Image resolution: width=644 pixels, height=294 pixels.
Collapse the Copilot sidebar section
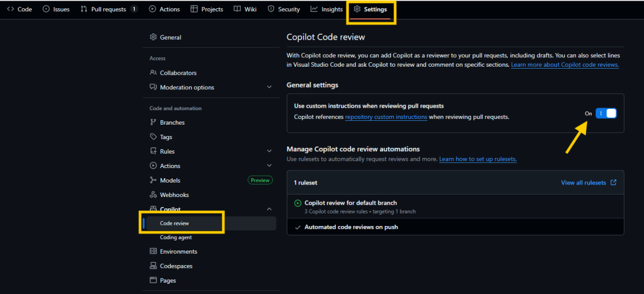tap(270, 209)
